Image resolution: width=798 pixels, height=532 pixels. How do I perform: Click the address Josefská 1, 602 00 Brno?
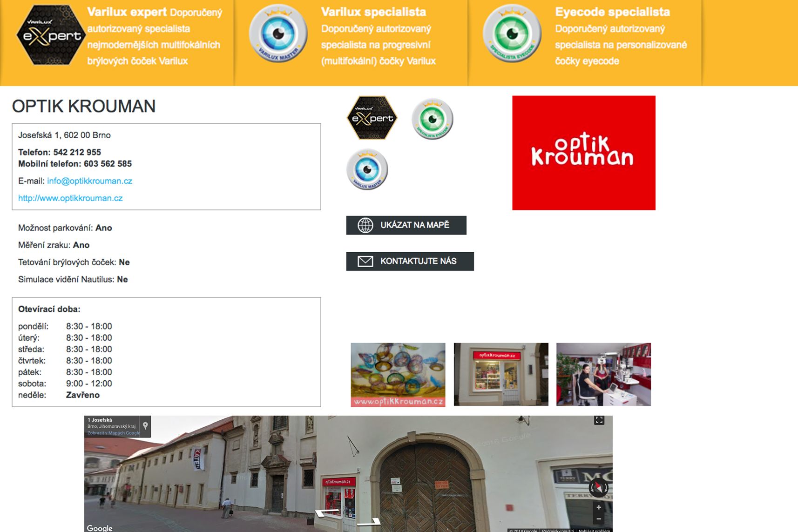(x=64, y=135)
